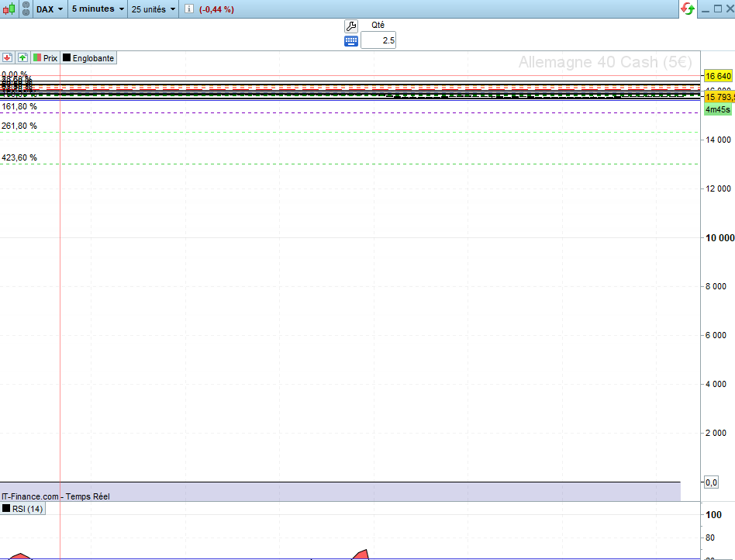Click the 161,80 % Fibonacci level label
Screen dimensions: 735x560
pyautogui.click(x=19, y=107)
